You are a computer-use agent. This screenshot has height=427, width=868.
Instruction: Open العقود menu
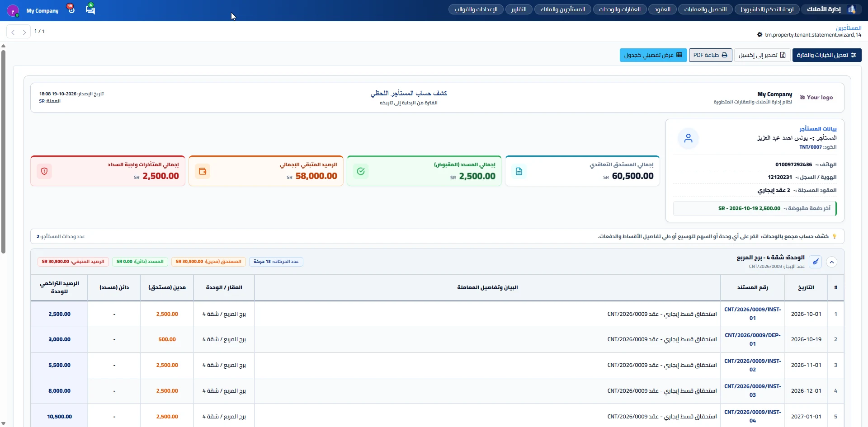[662, 9]
